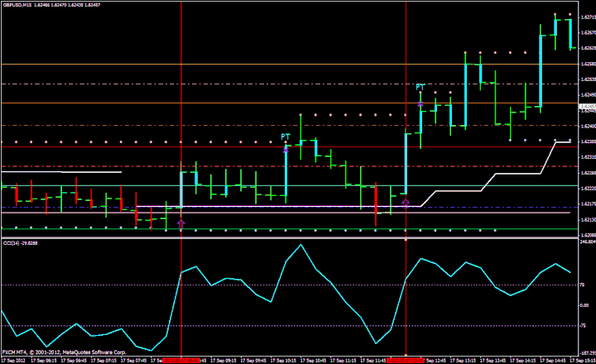This screenshot has height=364, width=596.
Task: Click the 1.62265 price axis label
Action: click(x=588, y=173)
